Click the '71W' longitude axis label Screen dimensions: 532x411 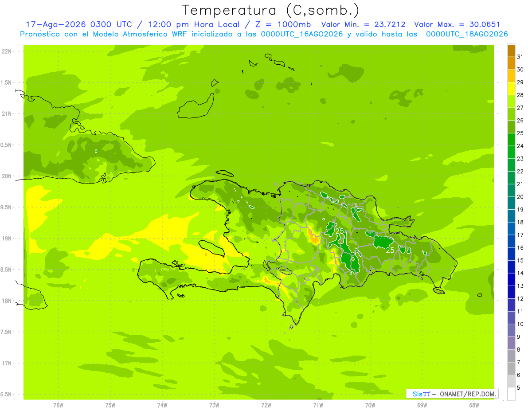tap(318, 405)
